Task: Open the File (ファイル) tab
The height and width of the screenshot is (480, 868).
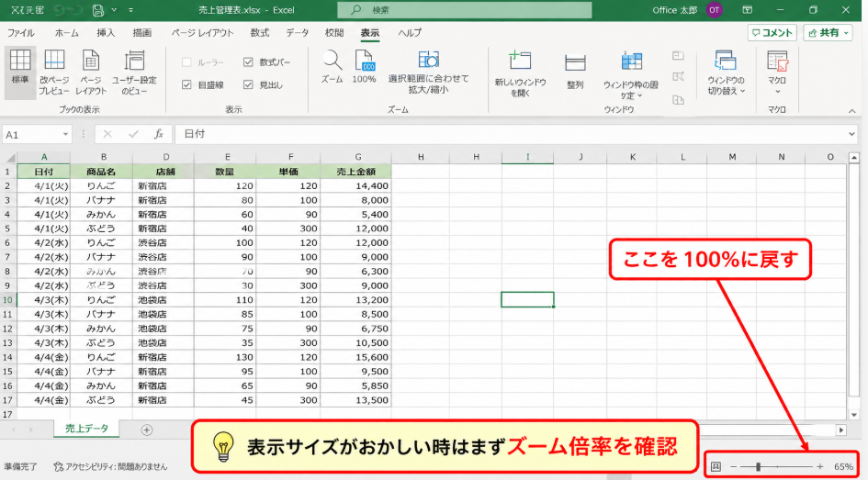Action: pyautogui.click(x=21, y=33)
